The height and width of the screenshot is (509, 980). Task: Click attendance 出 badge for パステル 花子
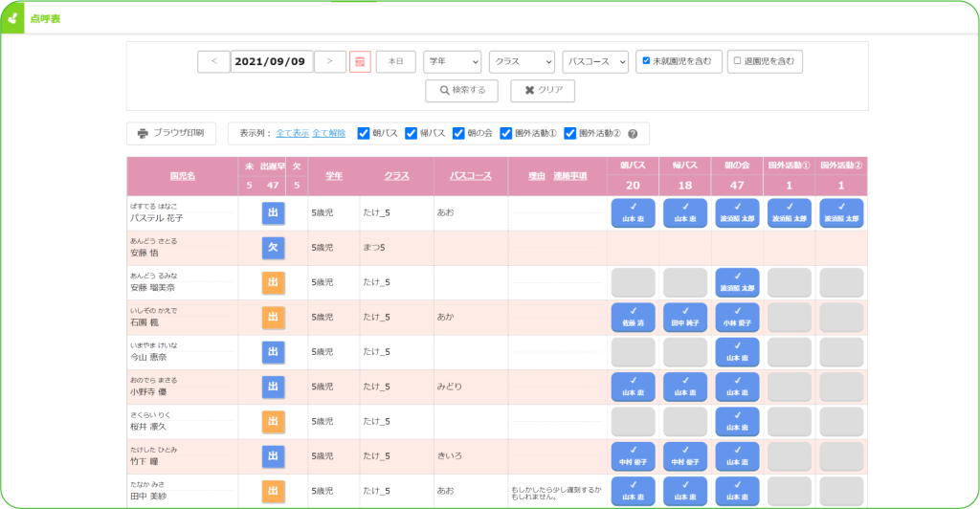coord(273,213)
